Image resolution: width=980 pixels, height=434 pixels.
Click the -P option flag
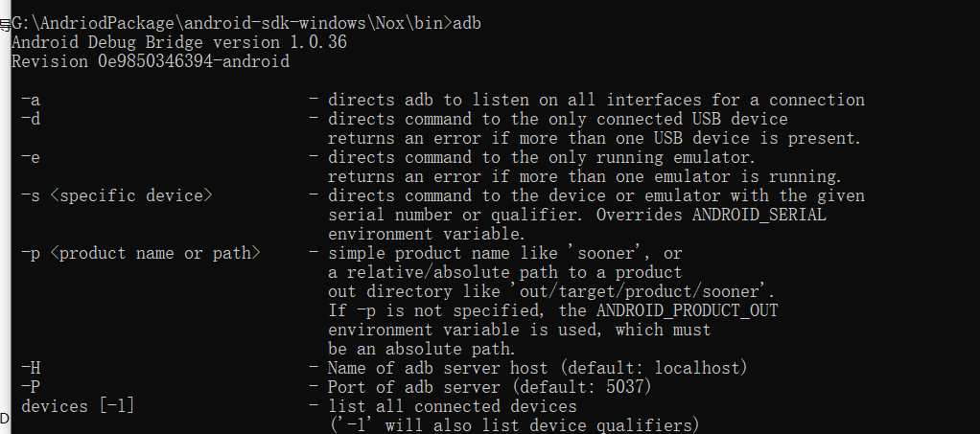[x=31, y=387]
